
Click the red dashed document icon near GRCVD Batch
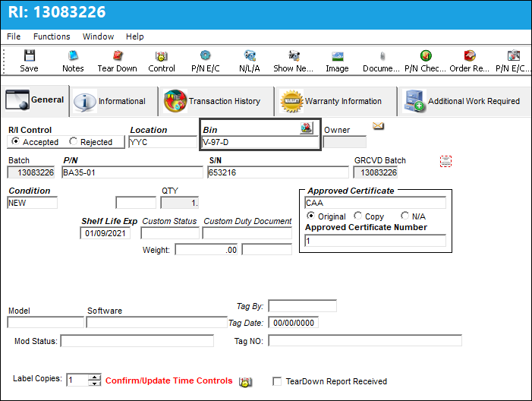click(x=445, y=161)
